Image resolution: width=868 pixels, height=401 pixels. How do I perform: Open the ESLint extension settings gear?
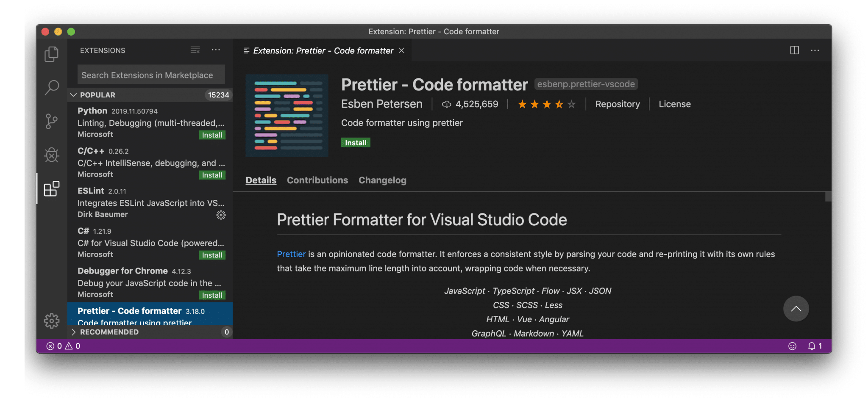tap(220, 215)
